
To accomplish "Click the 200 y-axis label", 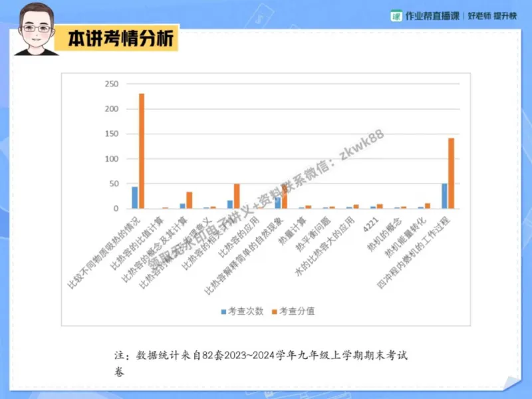I will [112, 109].
